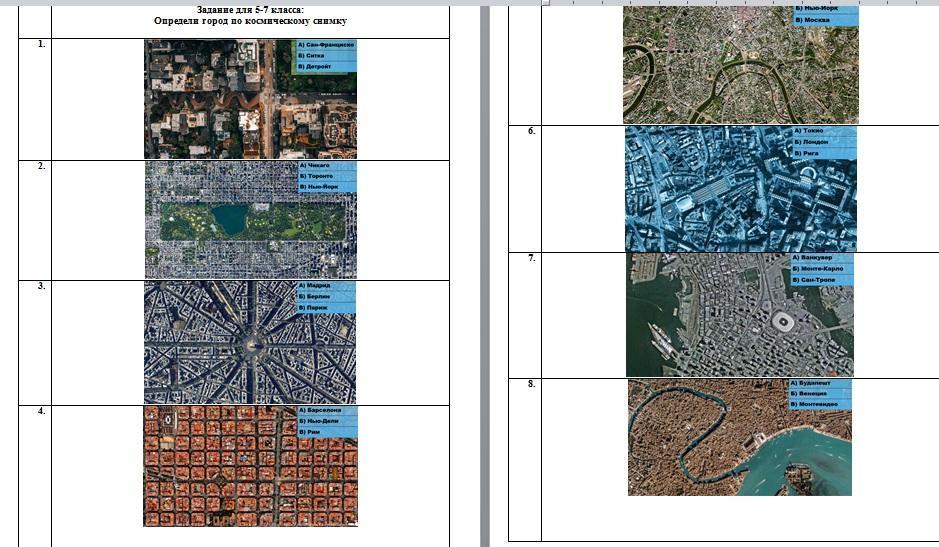Click option "Б) Ситка"
Screen dimensions: 939x547
[x=311, y=56]
